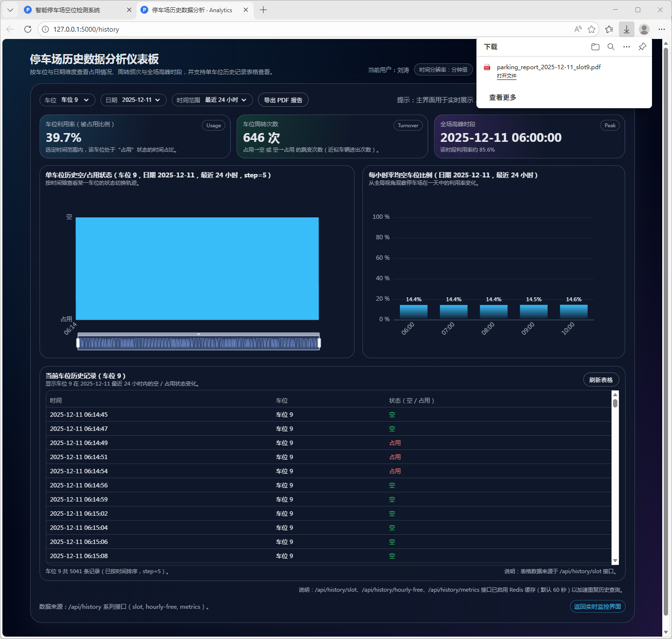Image resolution: width=672 pixels, height=639 pixels.
Task: Click the 时间 column header
Action: pyautogui.click(x=56, y=401)
